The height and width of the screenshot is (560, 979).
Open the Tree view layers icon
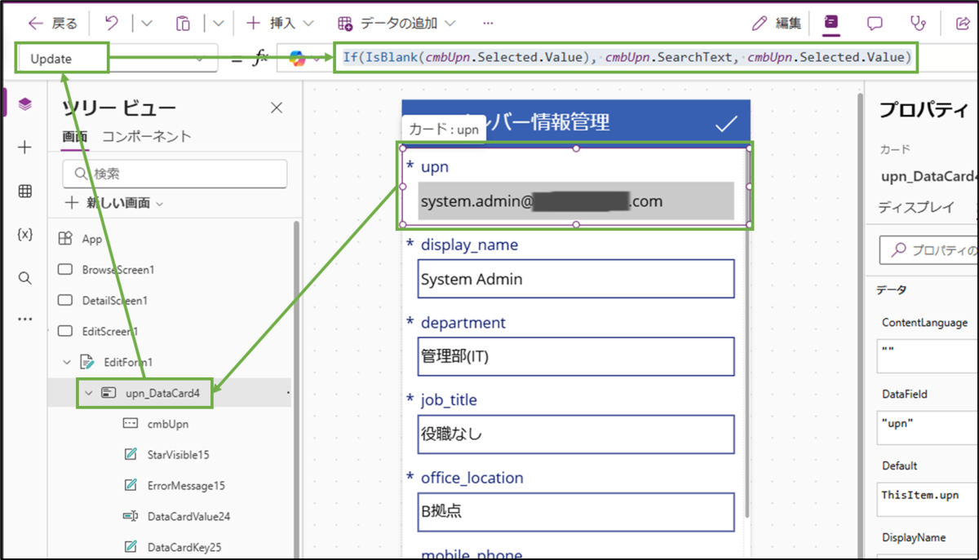25,104
